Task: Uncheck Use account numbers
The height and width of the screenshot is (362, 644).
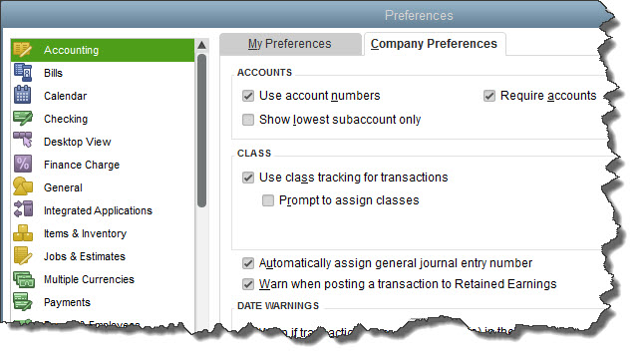Action: (248, 96)
